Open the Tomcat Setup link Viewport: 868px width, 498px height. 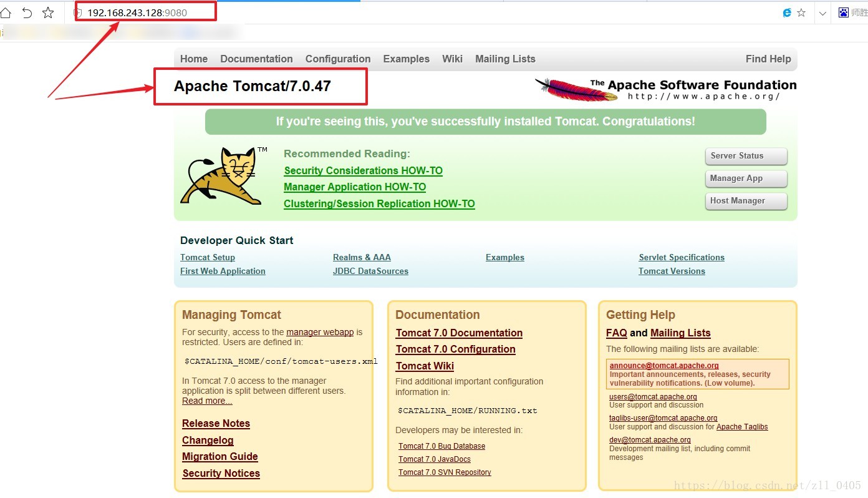click(x=208, y=257)
